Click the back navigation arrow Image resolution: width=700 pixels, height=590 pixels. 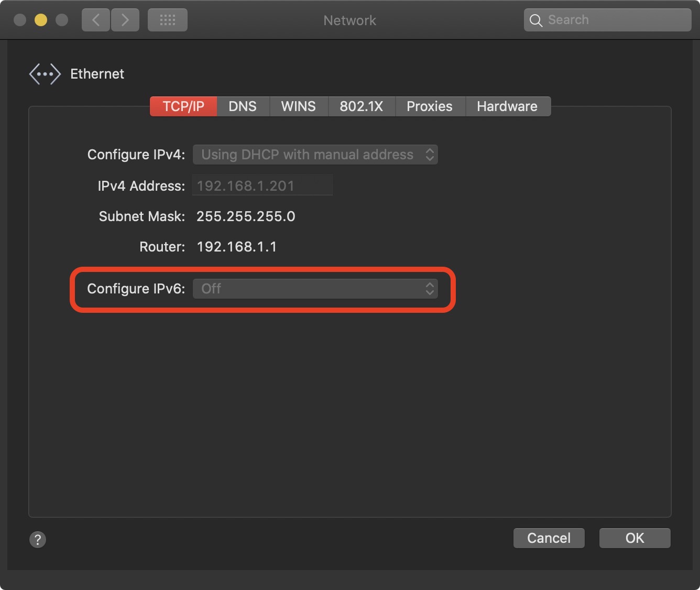(x=96, y=20)
